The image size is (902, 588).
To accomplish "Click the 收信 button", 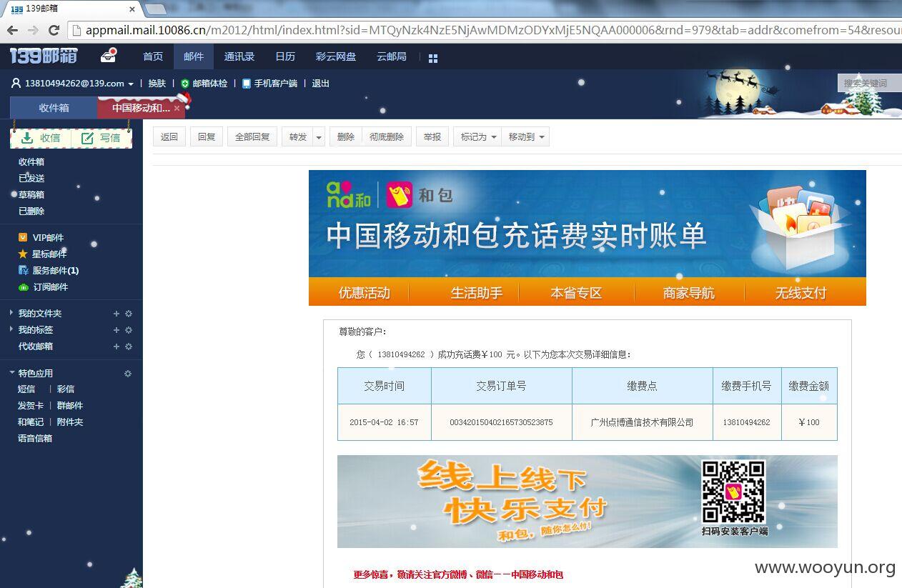I will click(41, 138).
